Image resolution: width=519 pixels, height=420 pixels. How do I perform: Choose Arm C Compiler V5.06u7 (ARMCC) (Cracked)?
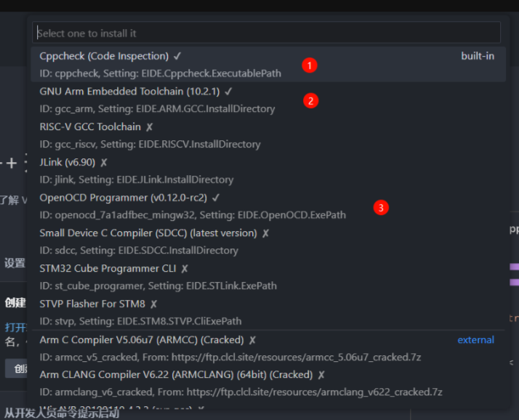click(x=268, y=348)
